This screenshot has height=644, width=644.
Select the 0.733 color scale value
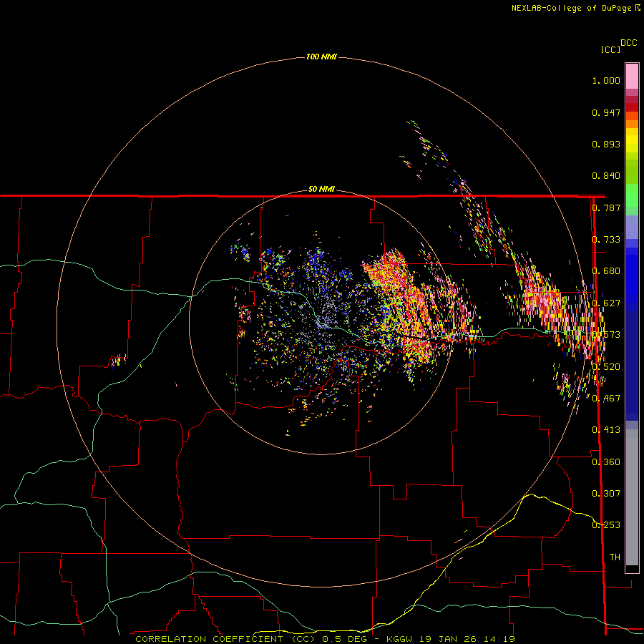click(x=606, y=240)
